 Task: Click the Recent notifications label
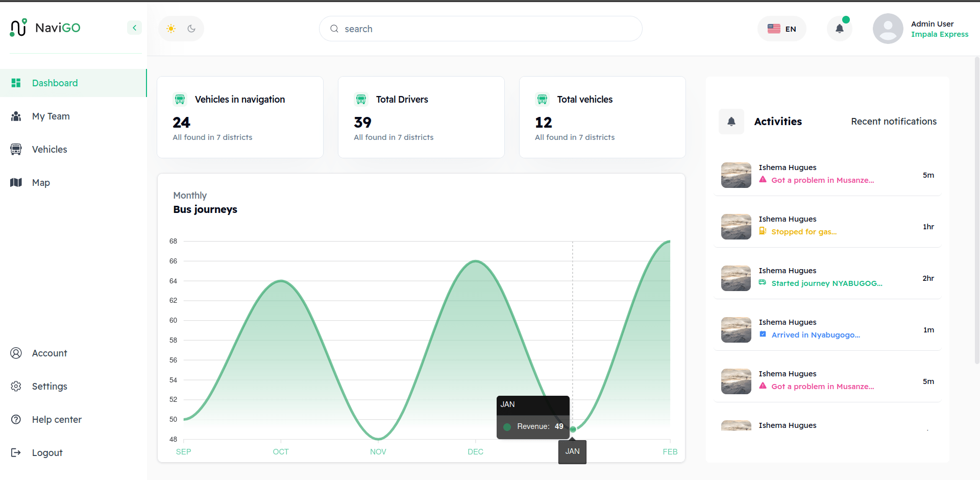(x=894, y=122)
